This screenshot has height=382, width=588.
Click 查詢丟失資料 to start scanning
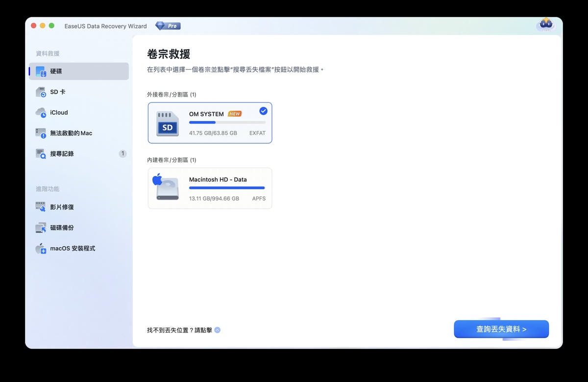pyautogui.click(x=501, y=329)
